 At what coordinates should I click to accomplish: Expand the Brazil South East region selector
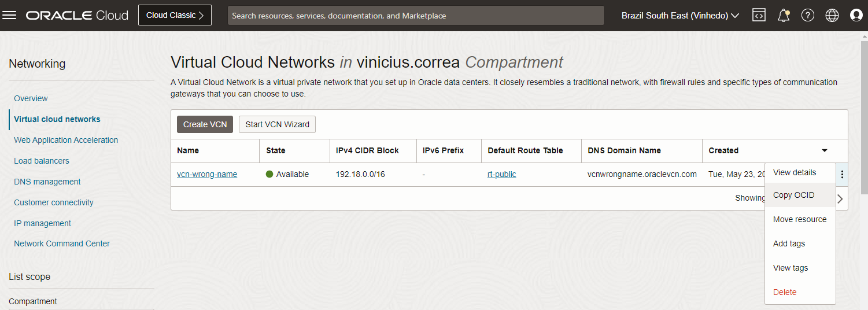(x=680, y=16)
